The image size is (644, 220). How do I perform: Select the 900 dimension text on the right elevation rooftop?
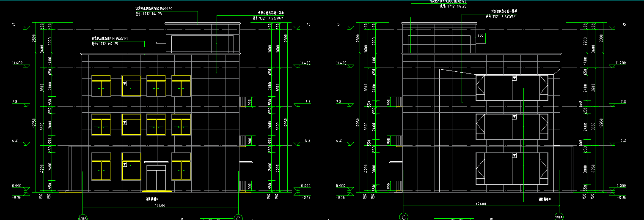pos(480,35)
